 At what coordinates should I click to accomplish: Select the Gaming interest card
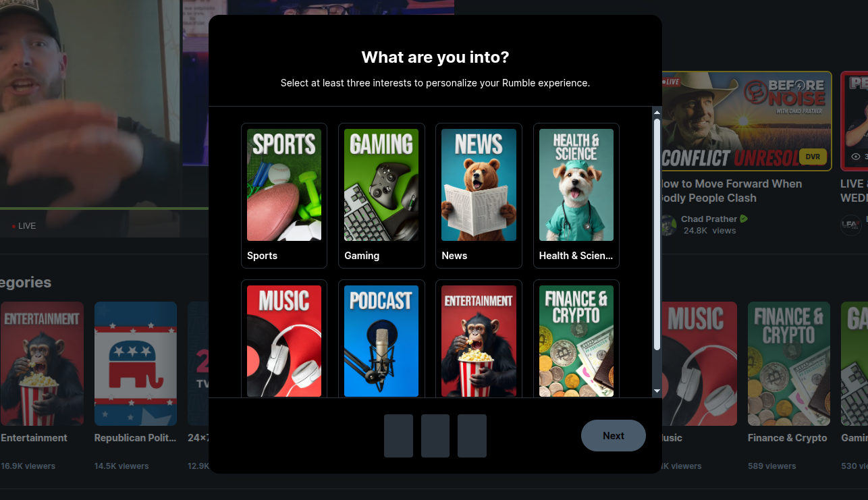[381, 196]
